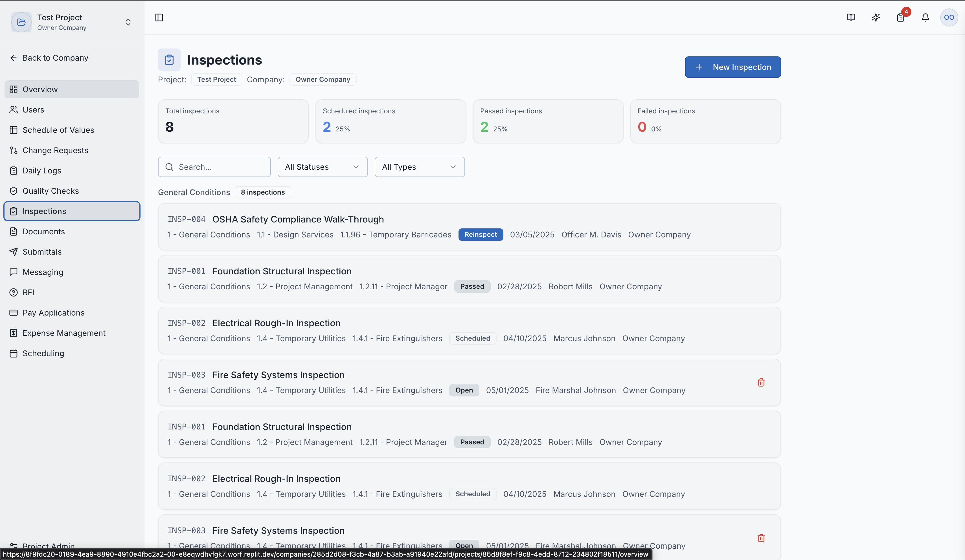Go to Overview in the sidebar
Image resolution: width=965 pixels, height=560 pixels.
(72, 89)
